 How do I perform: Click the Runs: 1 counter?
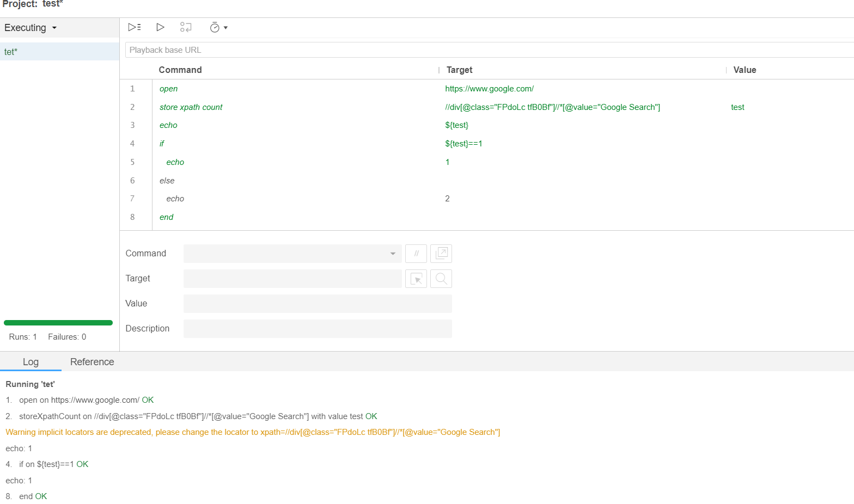tap(23, 337)
